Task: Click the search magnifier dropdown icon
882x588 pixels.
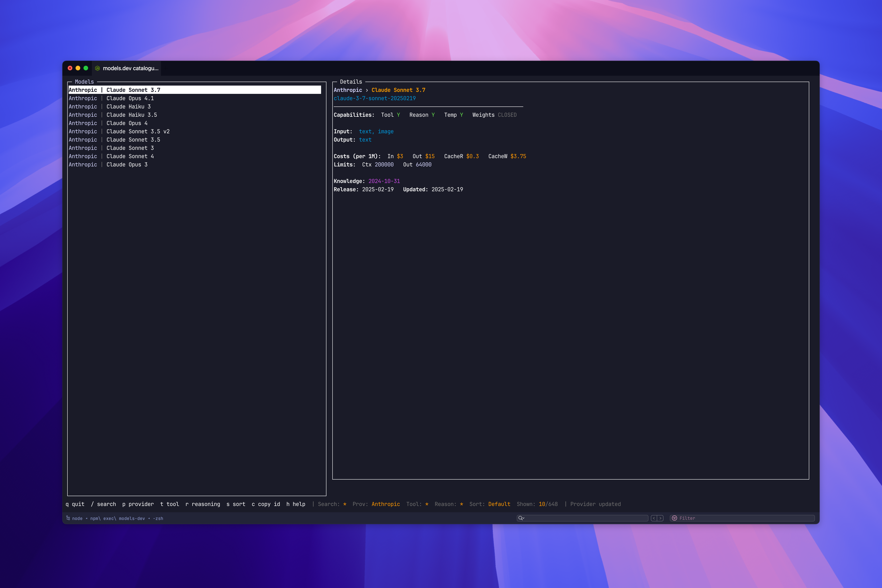Action: (x=521, y=518)
